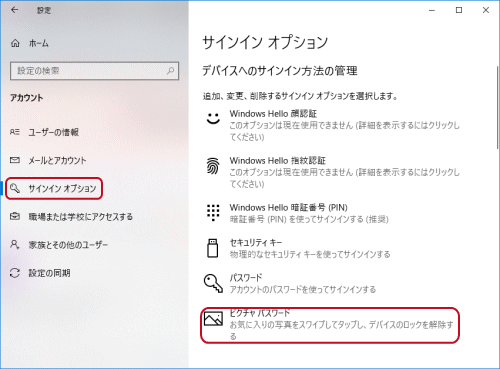The height and width of the screenshot is (369, 500).
Task: Select 家族とその他のユーザー
Action: (x=68, y=245)
